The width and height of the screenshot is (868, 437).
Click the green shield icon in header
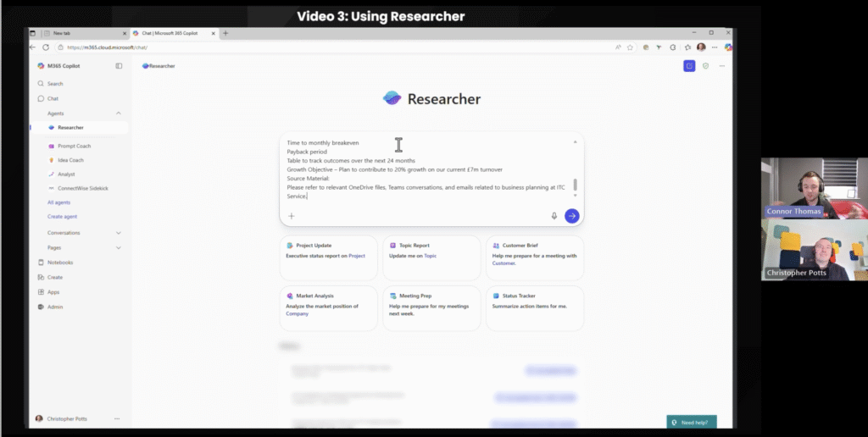pyautogui.click(x=706, y=66)
